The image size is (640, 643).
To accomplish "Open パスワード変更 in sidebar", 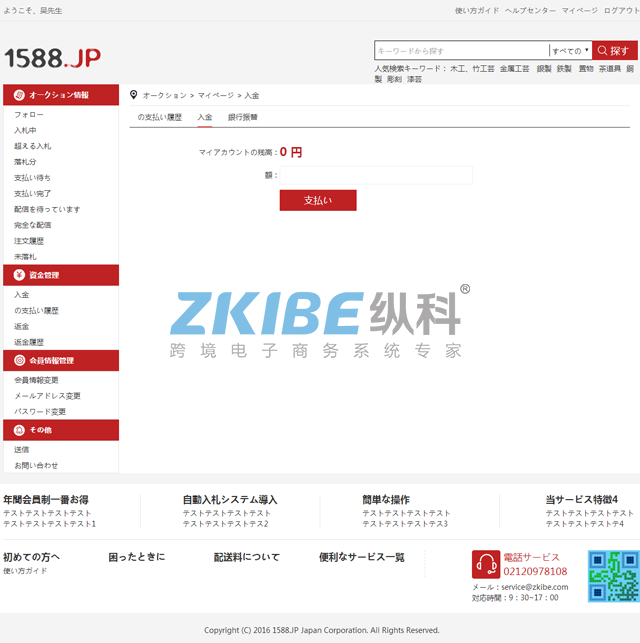I will point(40,412).
